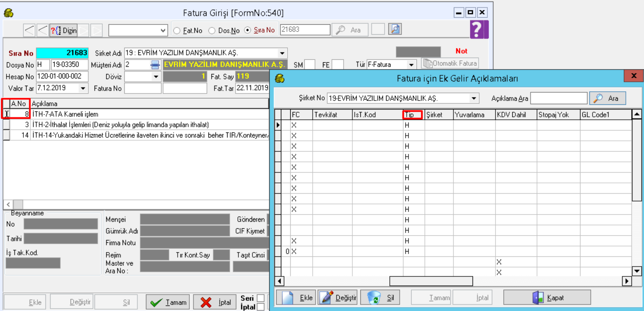The height and width of the screenshot is (311, 644).
Task: Click the Tevkifat column header
Action: pyautogui.click(x=333, y=115)
